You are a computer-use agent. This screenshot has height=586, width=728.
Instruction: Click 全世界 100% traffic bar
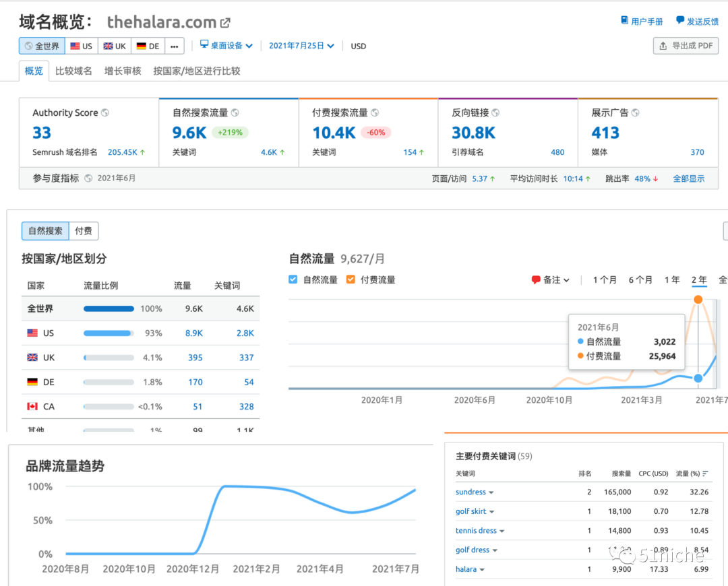(x=109, y=308)
